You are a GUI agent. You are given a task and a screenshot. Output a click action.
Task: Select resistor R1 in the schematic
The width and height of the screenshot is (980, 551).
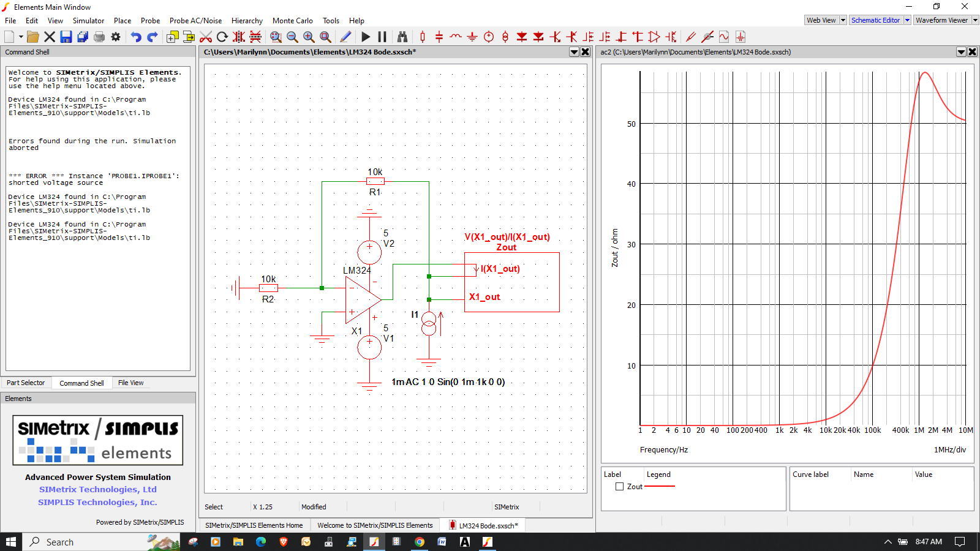tap(375, 181)
